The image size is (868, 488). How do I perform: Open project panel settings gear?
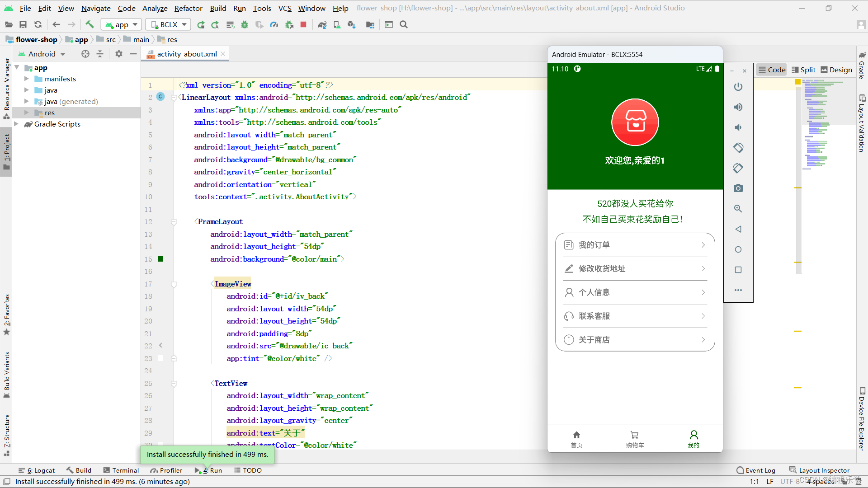point(119,54)
